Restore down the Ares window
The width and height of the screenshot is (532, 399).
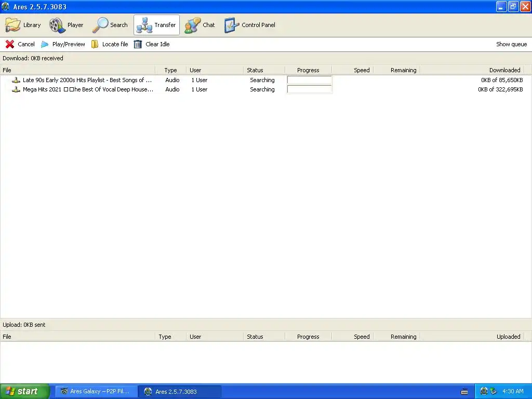point(513,6)
